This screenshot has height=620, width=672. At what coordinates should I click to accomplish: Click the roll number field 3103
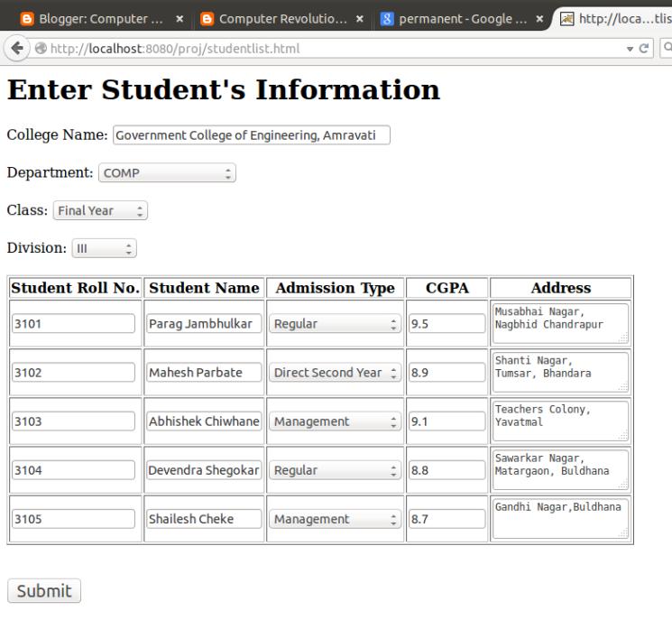point(73,421)
